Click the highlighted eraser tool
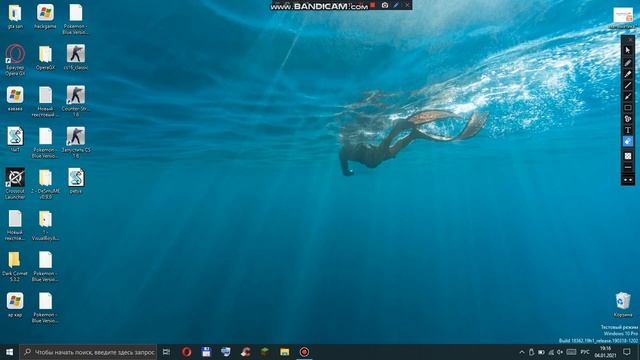This screenshot has height=360, width=640. [x=628, y=142]
